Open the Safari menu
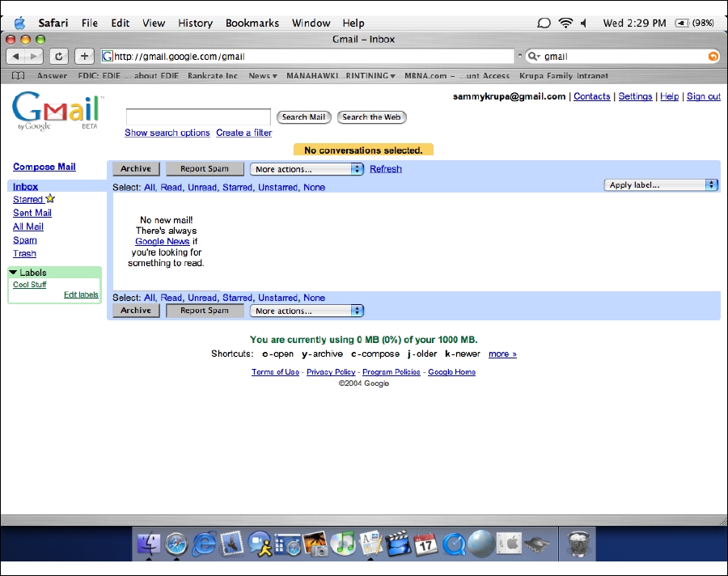728x576 pixels. point(53,23)
